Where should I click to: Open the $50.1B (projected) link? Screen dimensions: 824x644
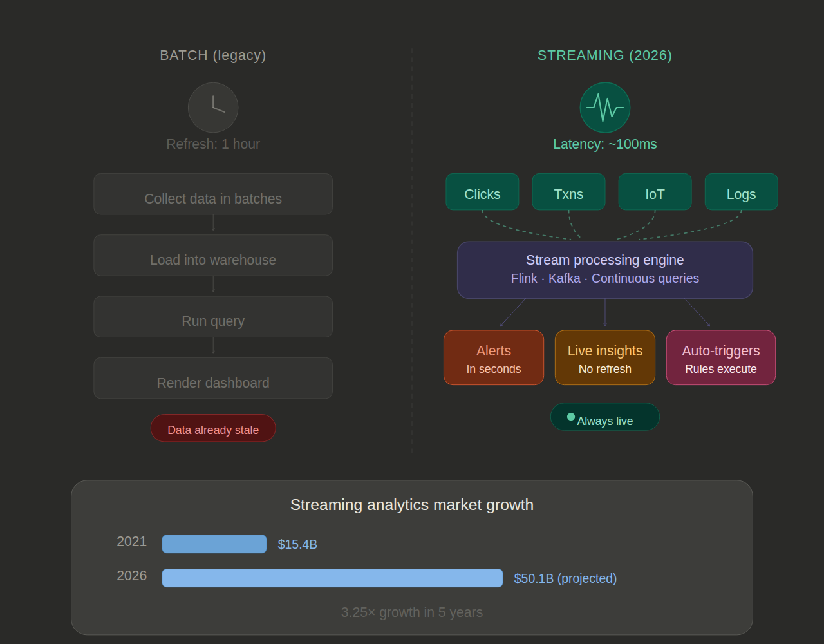[x=565, y=578]
